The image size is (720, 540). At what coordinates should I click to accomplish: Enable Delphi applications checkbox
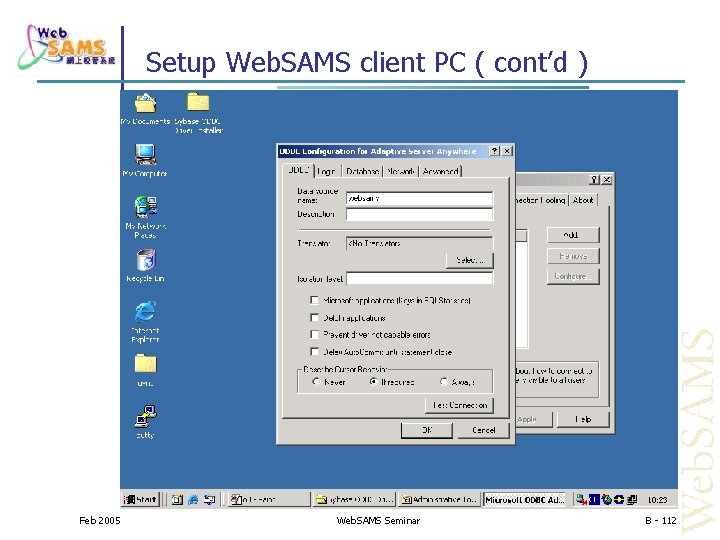[x=315, y=318]
